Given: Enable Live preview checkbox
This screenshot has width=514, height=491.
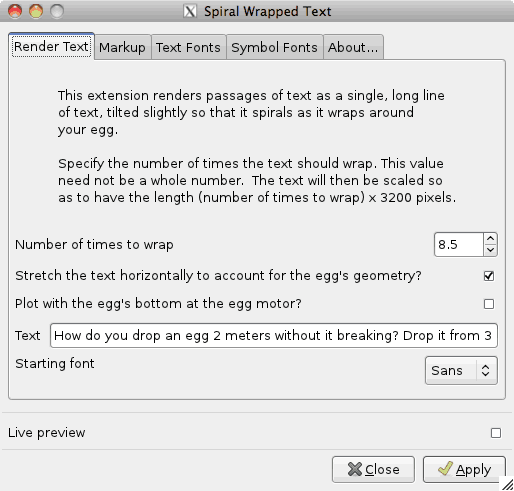Looking at the screenshot, I should (496, 433).
